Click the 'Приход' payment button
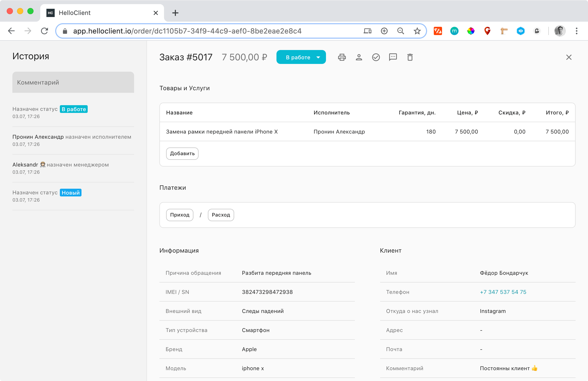The width and height of the screenshot is (588, 381). [x=179, y=215]
